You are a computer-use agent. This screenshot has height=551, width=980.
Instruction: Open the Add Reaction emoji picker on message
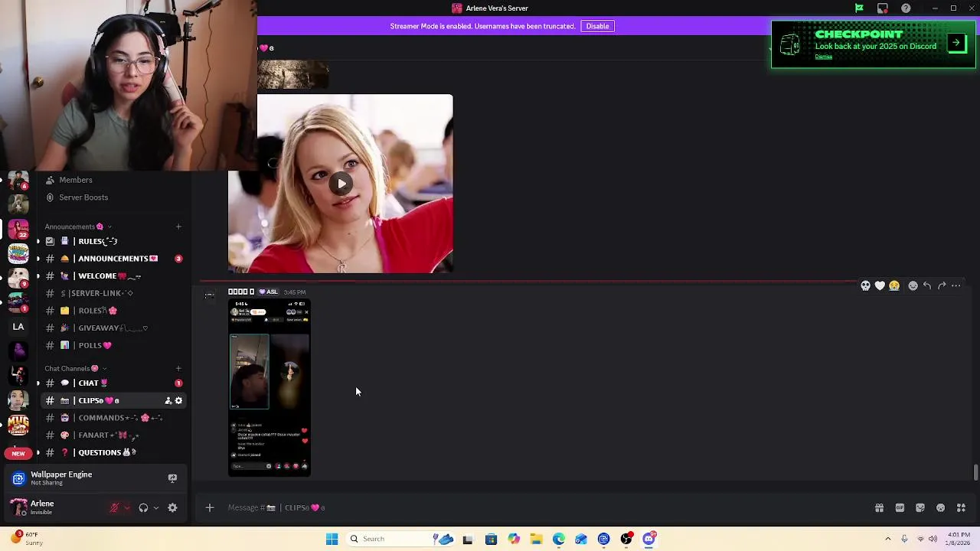tap(913, 285)
